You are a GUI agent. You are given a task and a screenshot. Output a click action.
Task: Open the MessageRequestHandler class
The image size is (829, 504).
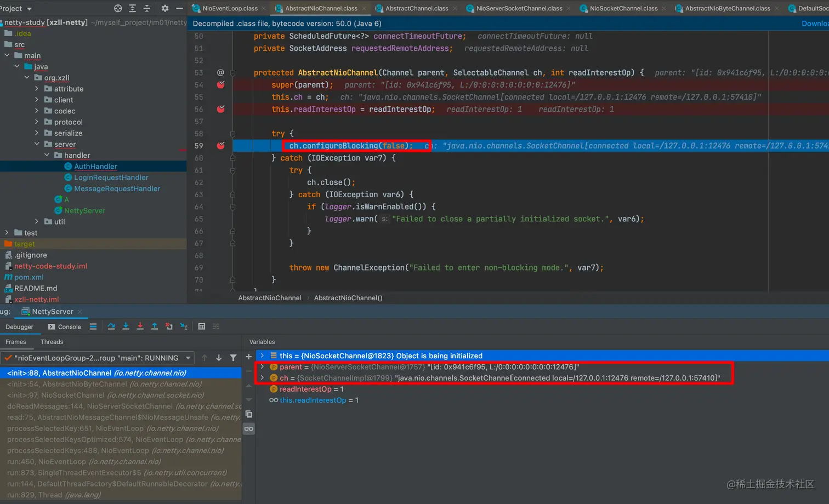pyautogui.click(x=117, y=188)
